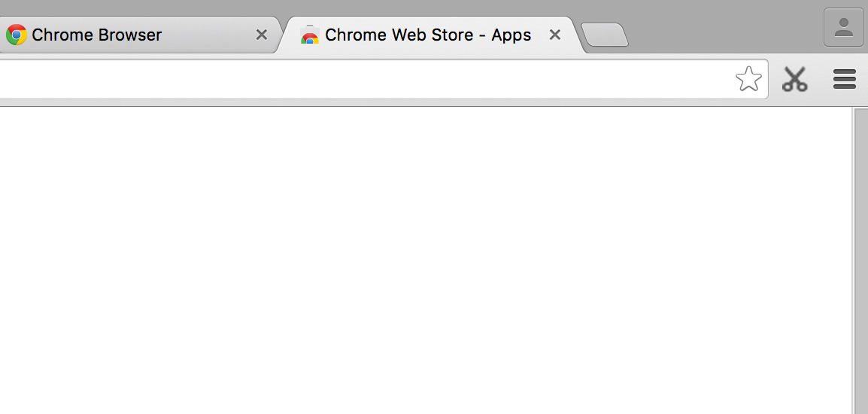Click the "Chrome Browser" tab title text
Screen dimensions: 868x414
pos(97,35)
